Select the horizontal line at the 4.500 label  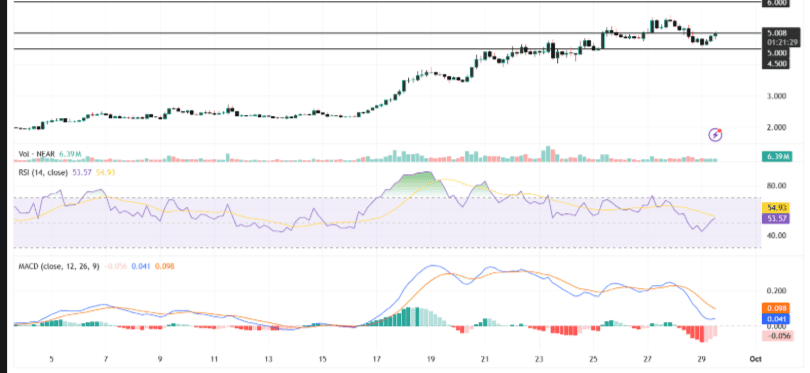387,49
